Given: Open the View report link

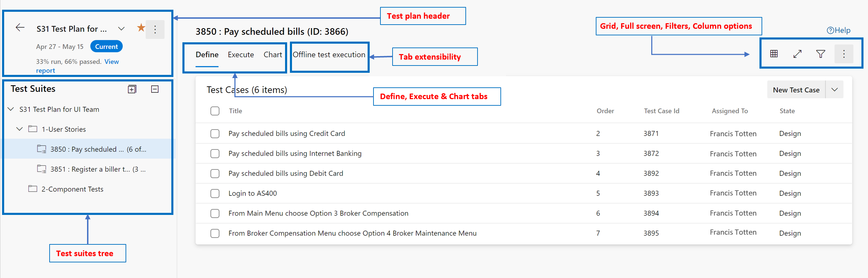Looking at the screenshot, I should point(77,66).
